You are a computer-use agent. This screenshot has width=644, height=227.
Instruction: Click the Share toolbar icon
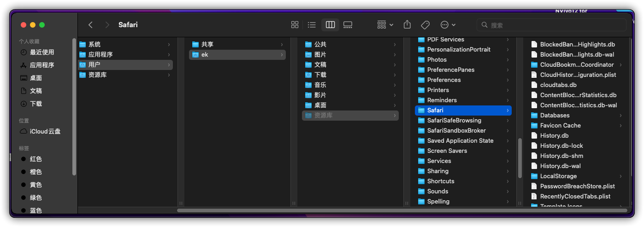[x=407, y=25]
